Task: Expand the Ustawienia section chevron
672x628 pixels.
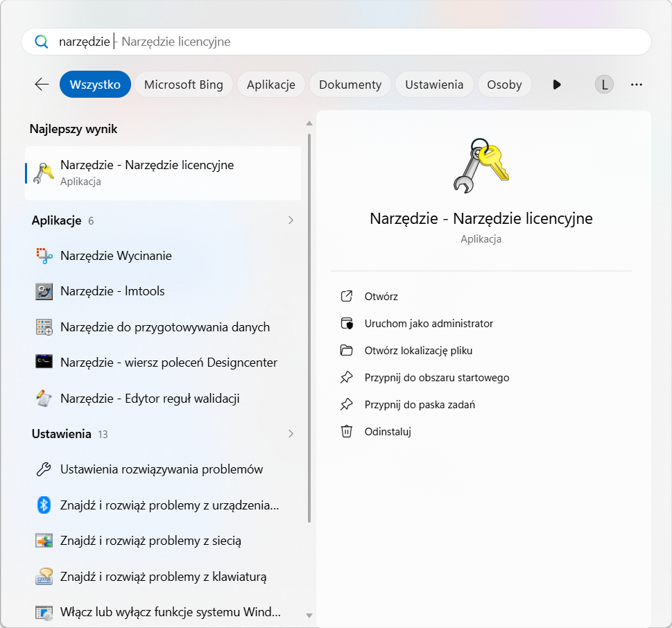Action: pyautogui.click(x=291, y=434)
